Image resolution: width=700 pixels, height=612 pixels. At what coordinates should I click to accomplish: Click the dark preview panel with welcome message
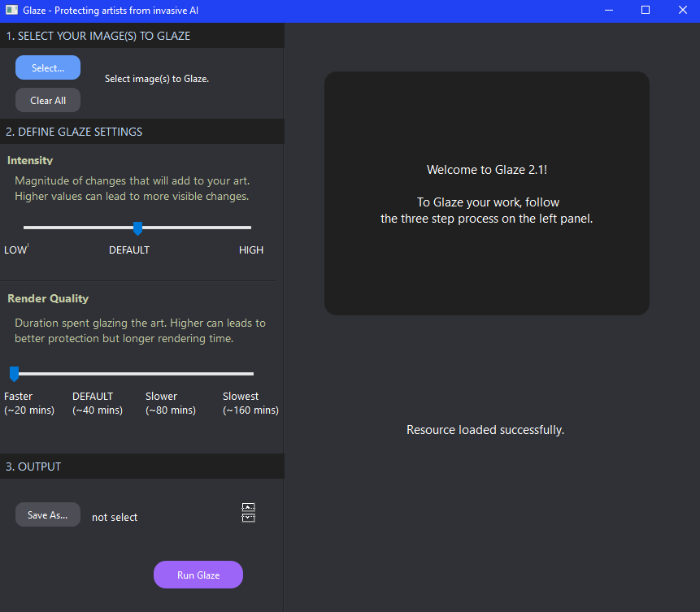(487, 193)
